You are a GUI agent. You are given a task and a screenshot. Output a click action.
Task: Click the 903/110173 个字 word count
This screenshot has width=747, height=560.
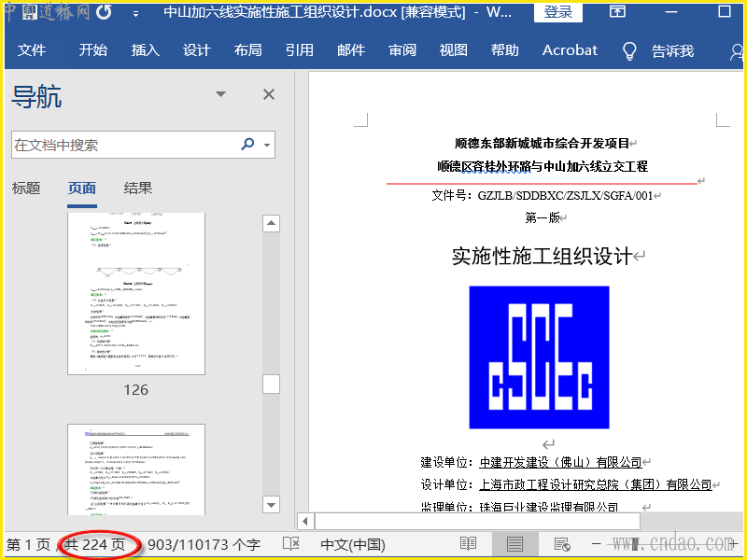204,544
